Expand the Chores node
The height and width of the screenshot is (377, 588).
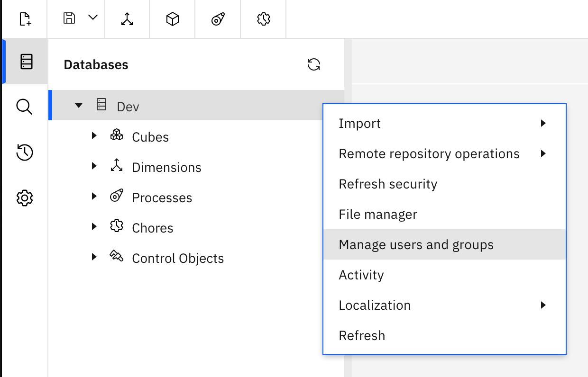tap(94, 226)
